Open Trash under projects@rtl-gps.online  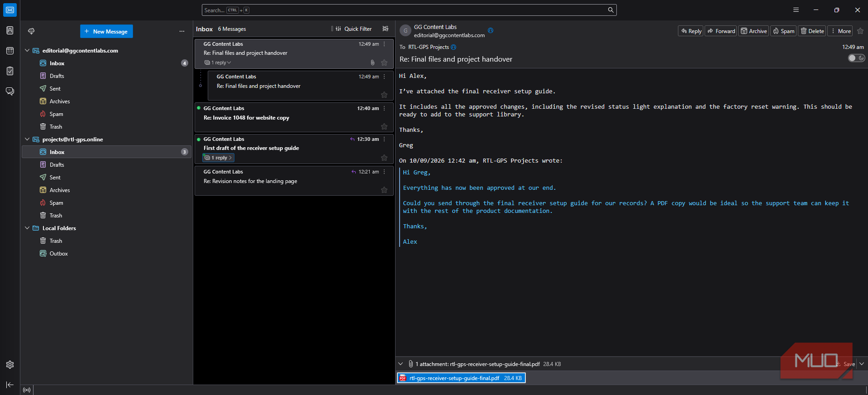106,216
